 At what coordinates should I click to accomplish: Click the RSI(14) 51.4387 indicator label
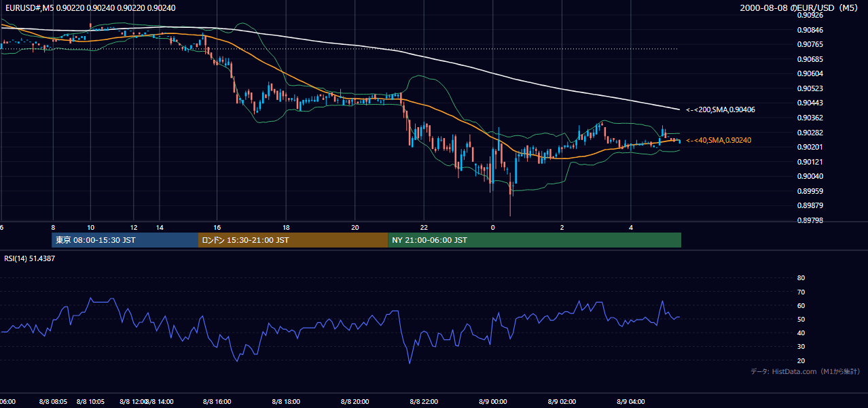[x=30, y=258]
